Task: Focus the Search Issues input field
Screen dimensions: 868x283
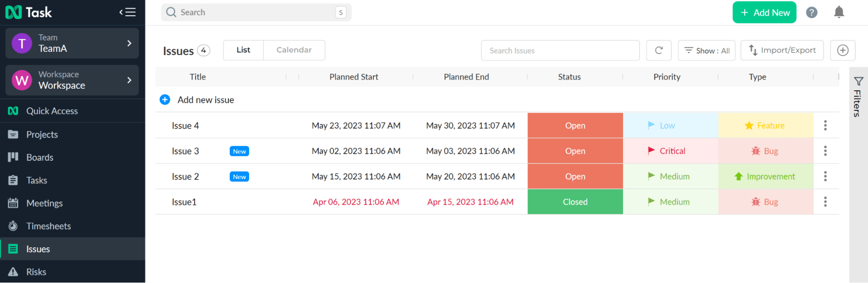Action: (560, 50)
